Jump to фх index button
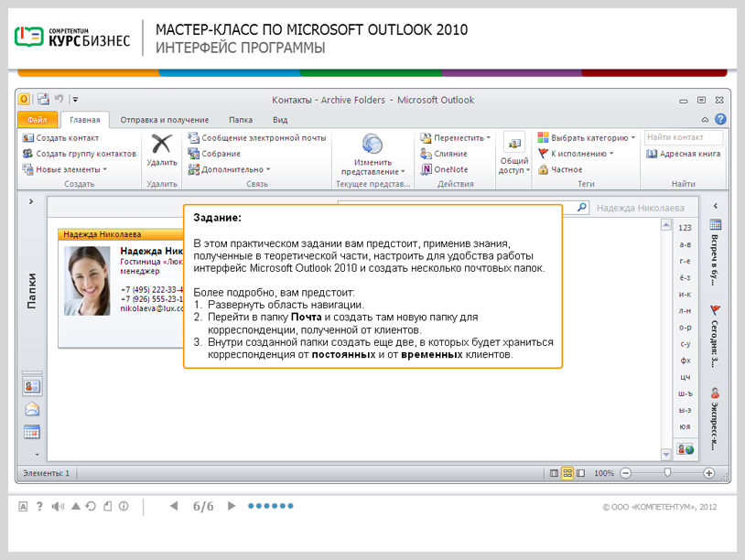 685,360
